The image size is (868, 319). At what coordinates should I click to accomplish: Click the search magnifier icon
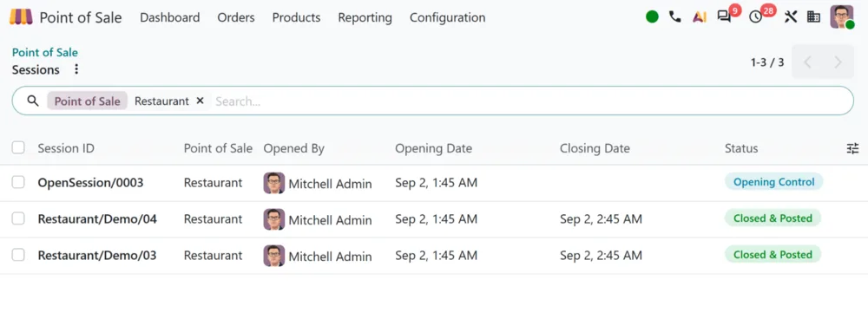point(33,101)
